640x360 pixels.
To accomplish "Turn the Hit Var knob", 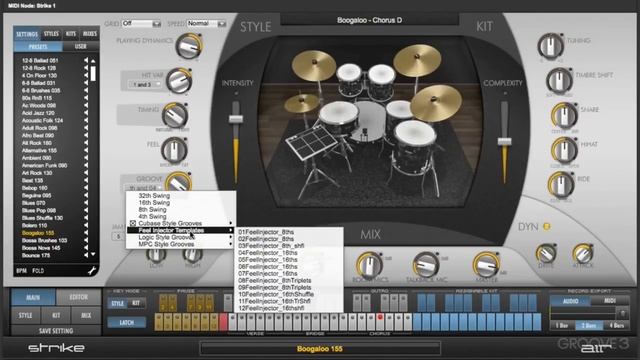I will [179, 80].
